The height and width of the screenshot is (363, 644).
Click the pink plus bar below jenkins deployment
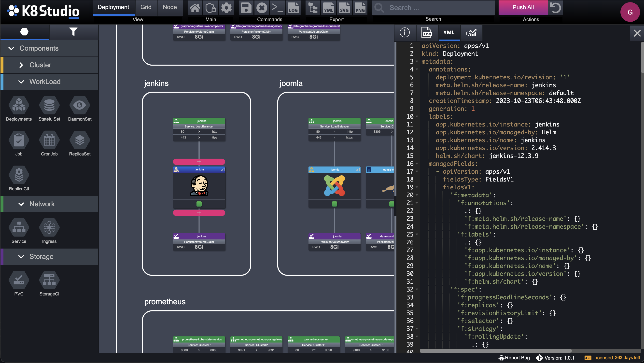pyautogui.click(x=199, y=213)
